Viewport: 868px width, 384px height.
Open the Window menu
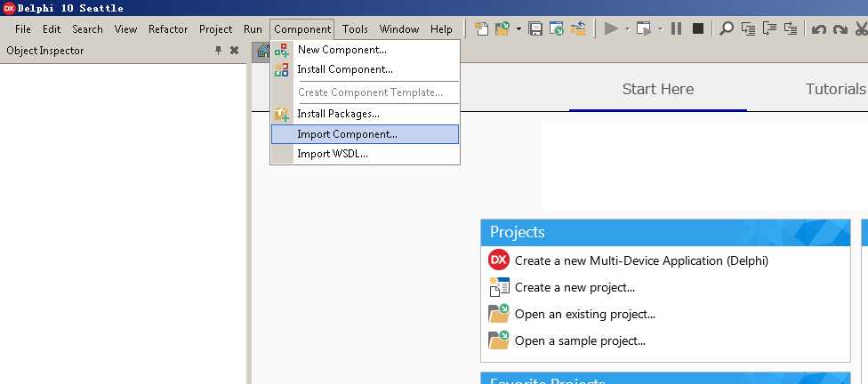pyautogui.click(x=399, y=28)
